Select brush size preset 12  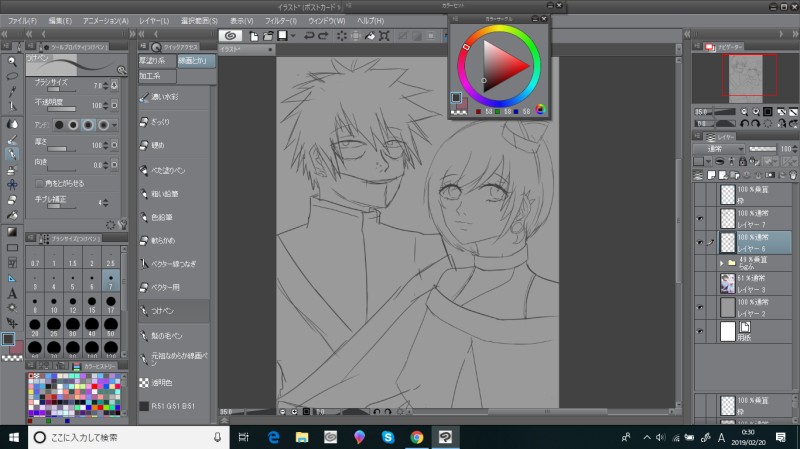[x=73, y=305]
